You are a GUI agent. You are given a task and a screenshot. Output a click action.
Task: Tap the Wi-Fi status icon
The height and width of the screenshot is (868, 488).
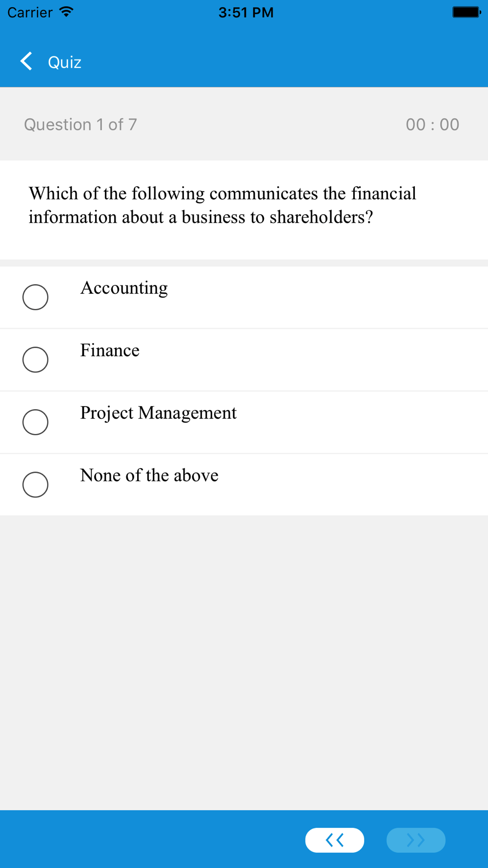point(66,12)
